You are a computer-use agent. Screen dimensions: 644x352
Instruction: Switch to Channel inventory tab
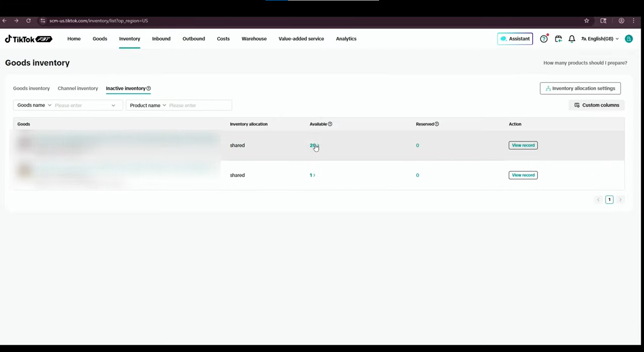click(x=78, y=89)
